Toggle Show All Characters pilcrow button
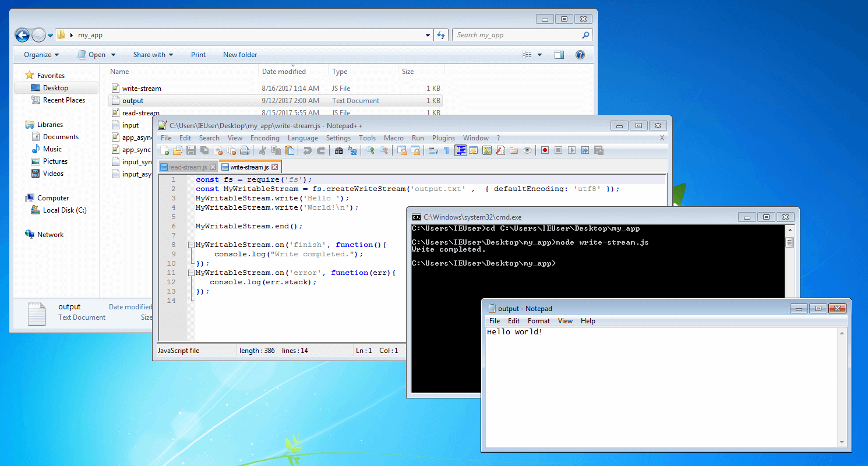The height and width of the screenshot is (466, 868). click(446, 150)
